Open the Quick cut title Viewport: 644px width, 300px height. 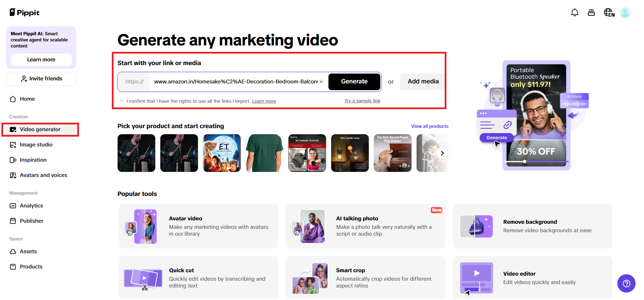[181, 271]
